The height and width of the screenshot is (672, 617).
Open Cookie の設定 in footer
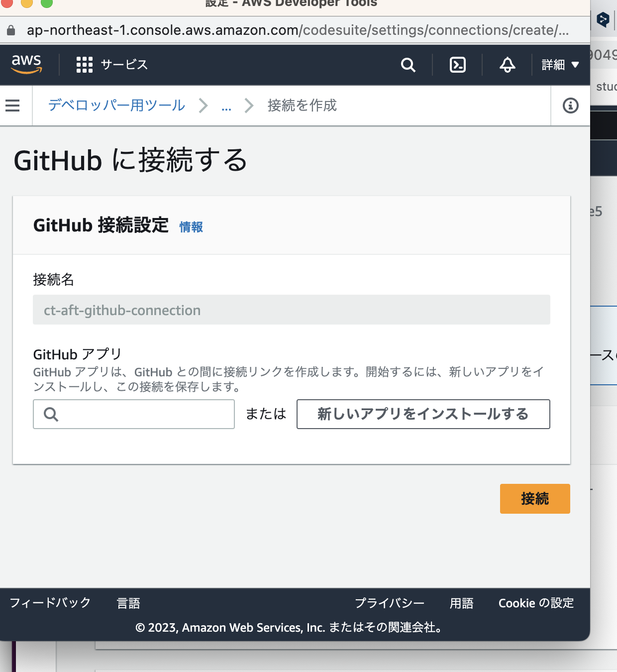[536, 603]
